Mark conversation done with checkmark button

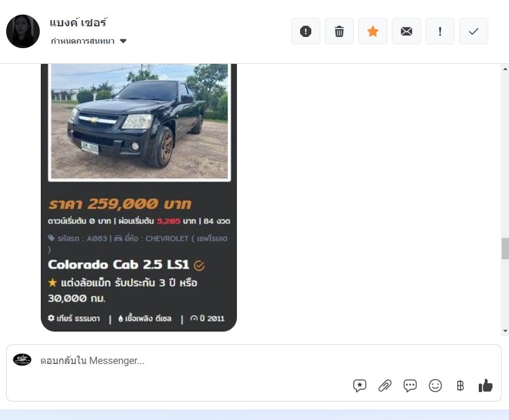coord(474,31)
